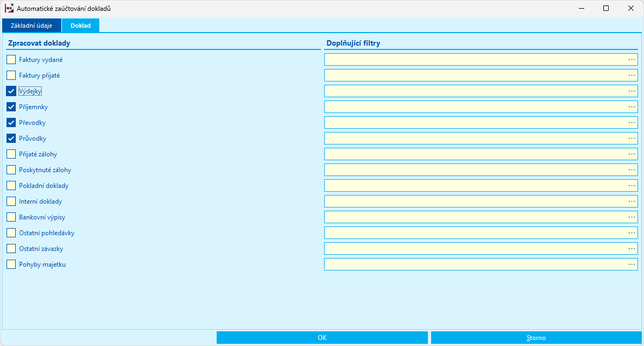644x346 pixels.
Task: Open filter picker for Interní doklady row
Action: [x=632, y=202]
